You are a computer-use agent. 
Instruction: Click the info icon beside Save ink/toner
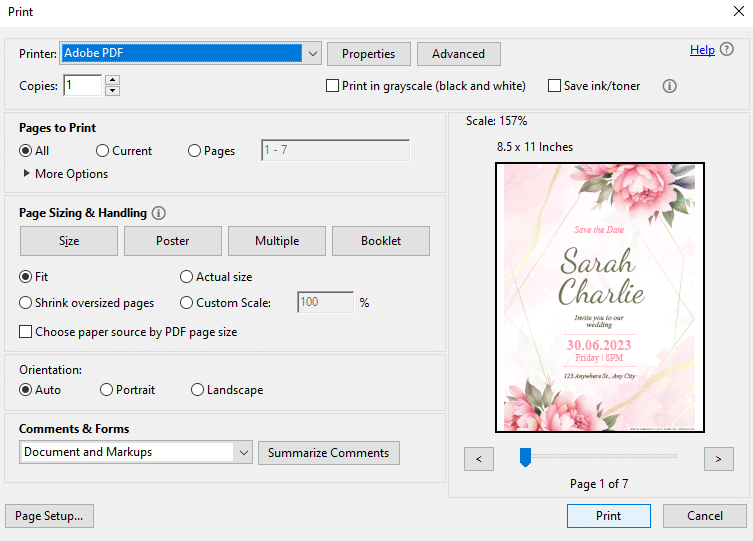click(x=669, y=86)
